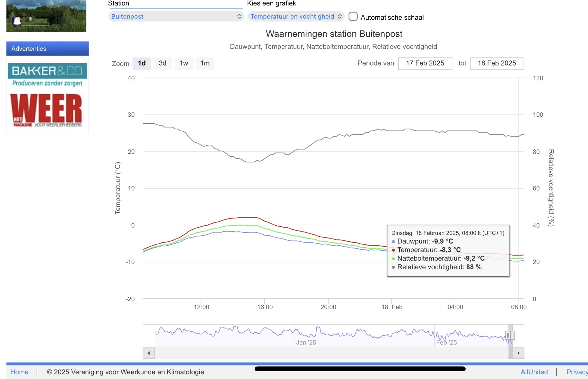Click the 18 Feb 2025 end date field

point(497,63)
